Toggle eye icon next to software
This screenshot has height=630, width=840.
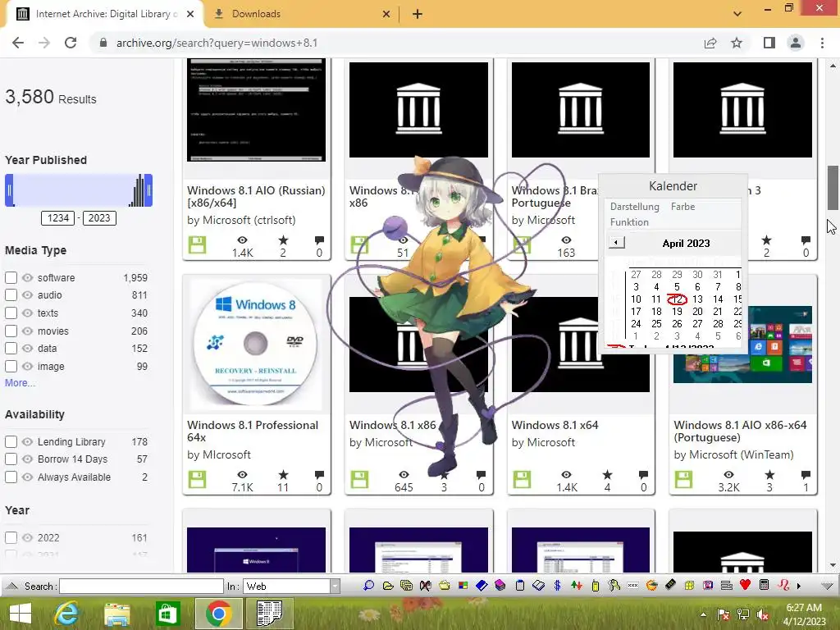pyautogui.click(x=27, y=277)
